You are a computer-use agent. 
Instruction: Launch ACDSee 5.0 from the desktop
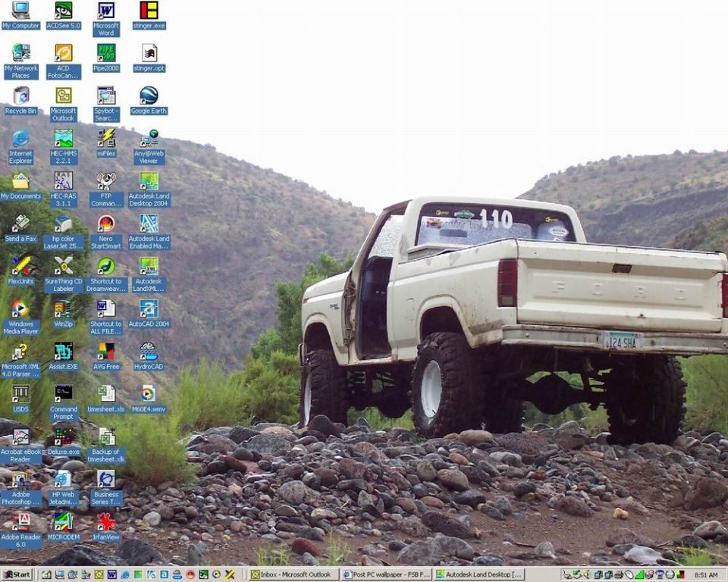[63, 15]
